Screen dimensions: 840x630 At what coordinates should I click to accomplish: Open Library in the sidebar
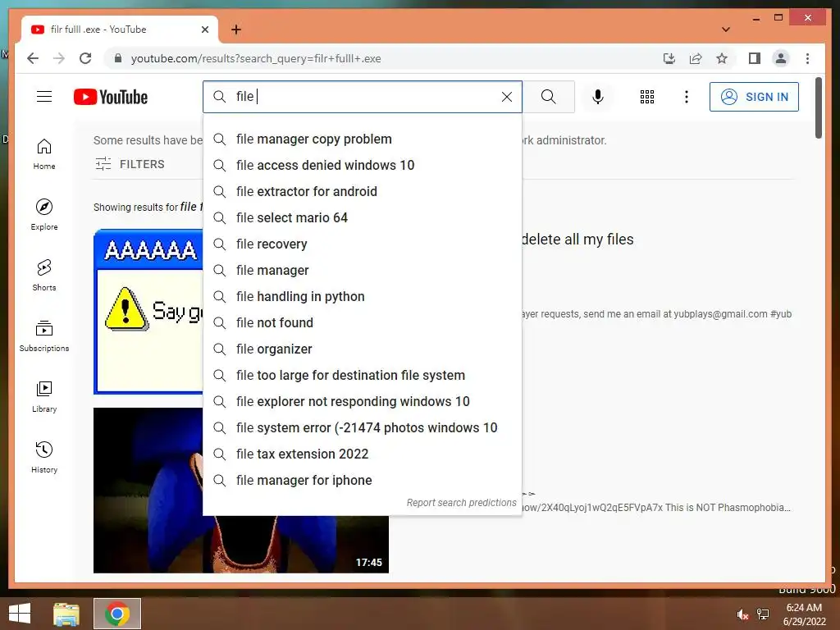(x=44, y=396)
